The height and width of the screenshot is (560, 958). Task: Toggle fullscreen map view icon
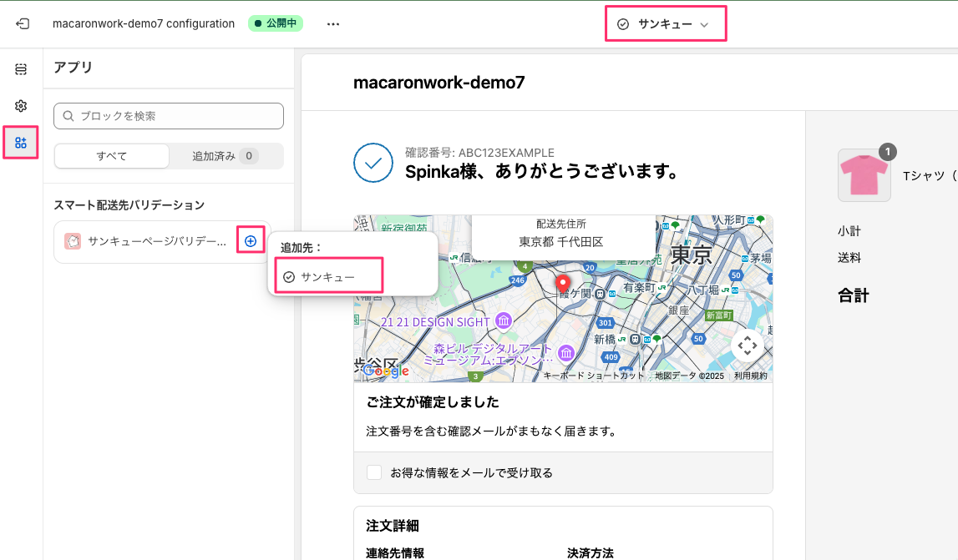(747, 345)
